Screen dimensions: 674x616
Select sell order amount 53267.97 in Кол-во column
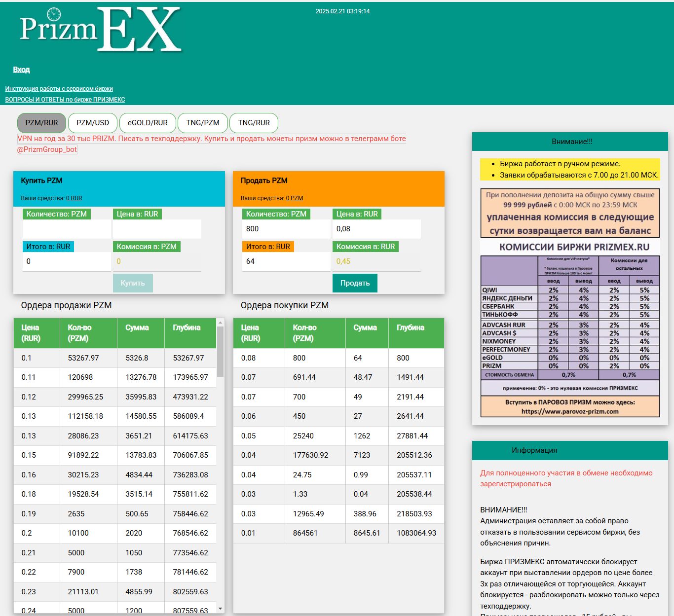click(x=83, y=358)
